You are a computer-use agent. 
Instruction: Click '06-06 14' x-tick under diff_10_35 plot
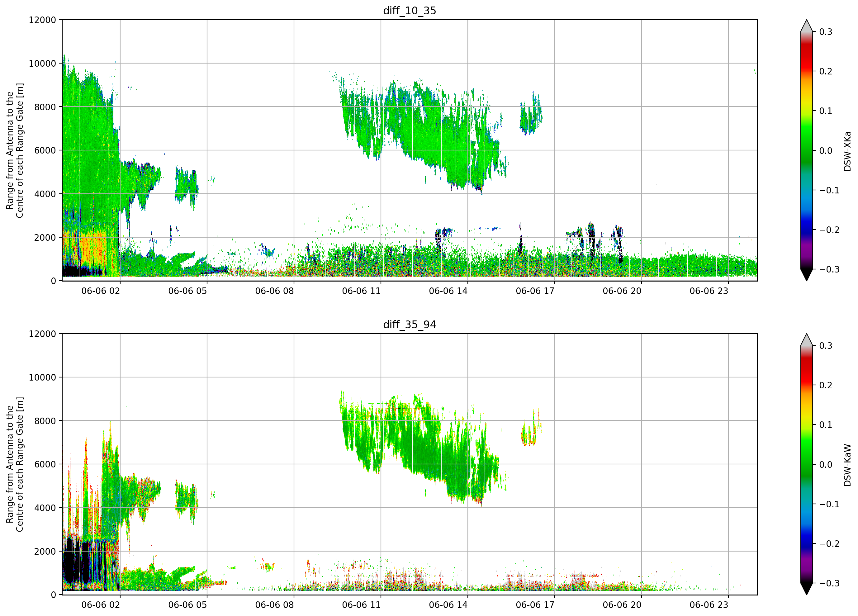tap(448, 291)
